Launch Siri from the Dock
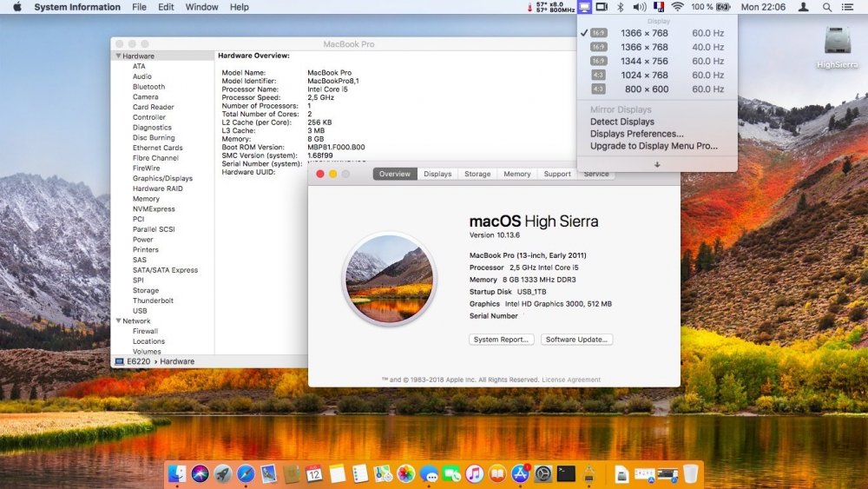868x489 pixels. (200, 474)
